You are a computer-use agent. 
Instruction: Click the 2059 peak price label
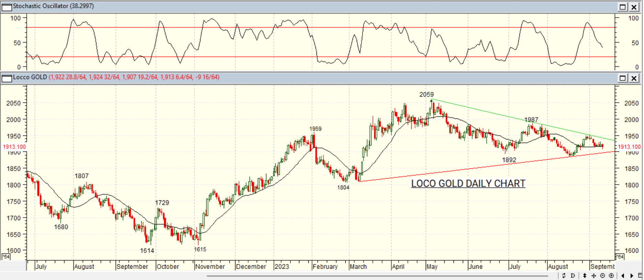tap(426, 94)
